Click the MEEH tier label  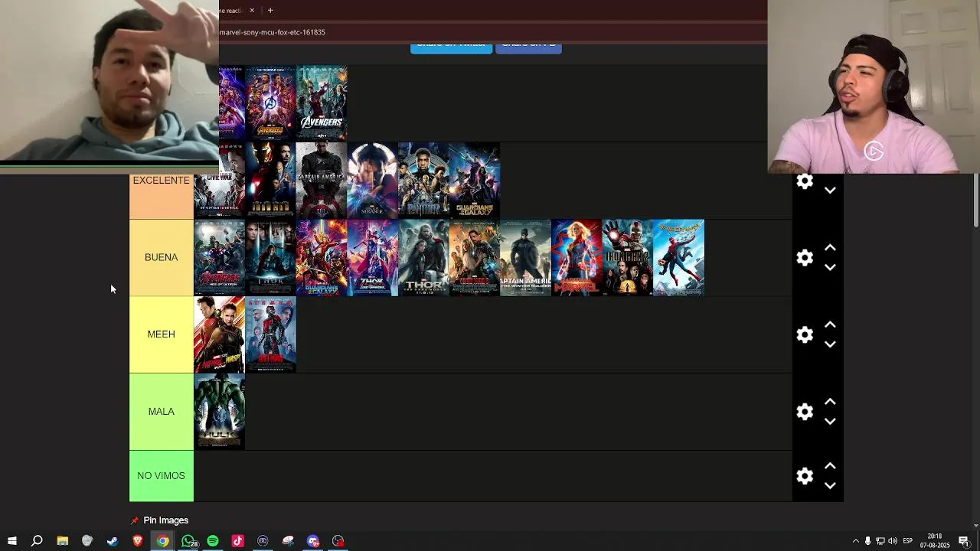pyautogui.click(x=161, y=334)
